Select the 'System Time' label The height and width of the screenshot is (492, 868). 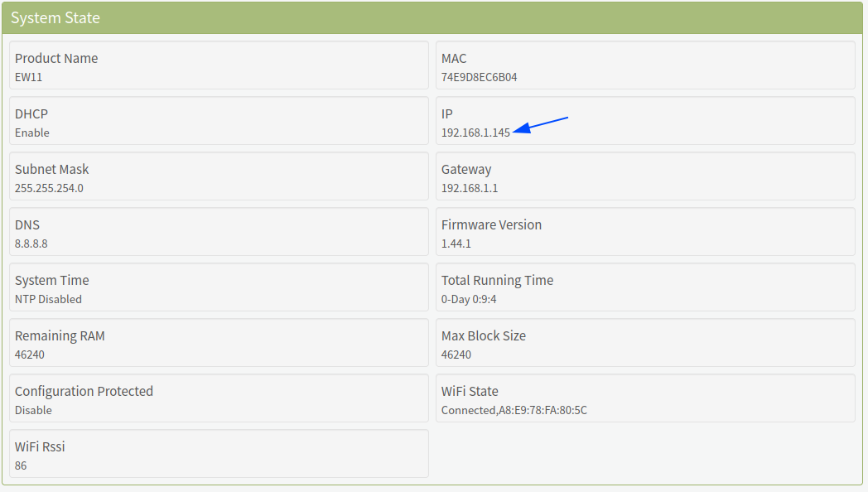pos(52,281)
